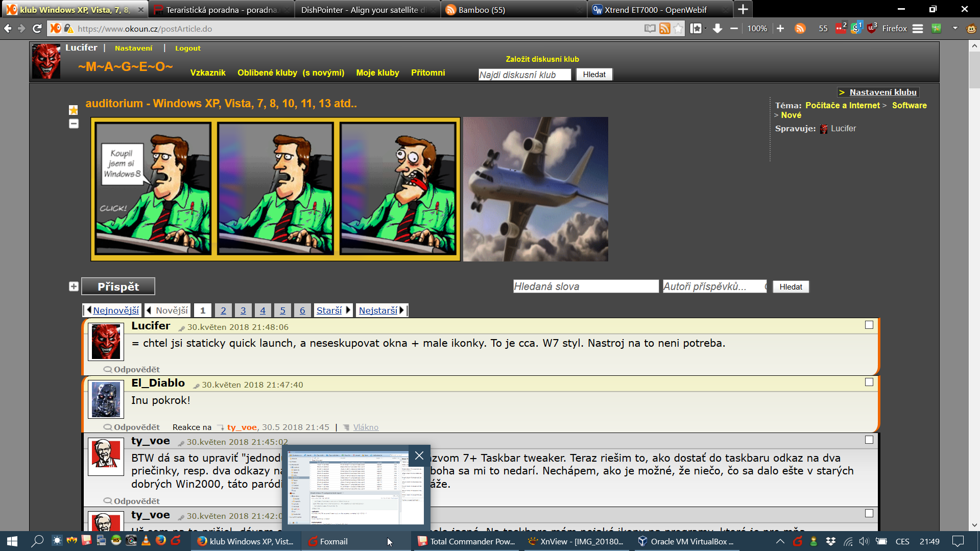This screenshot has width=980, height=551.
Task: Open the toolbar overflow dropdown arrow
Action: (955, 29)
